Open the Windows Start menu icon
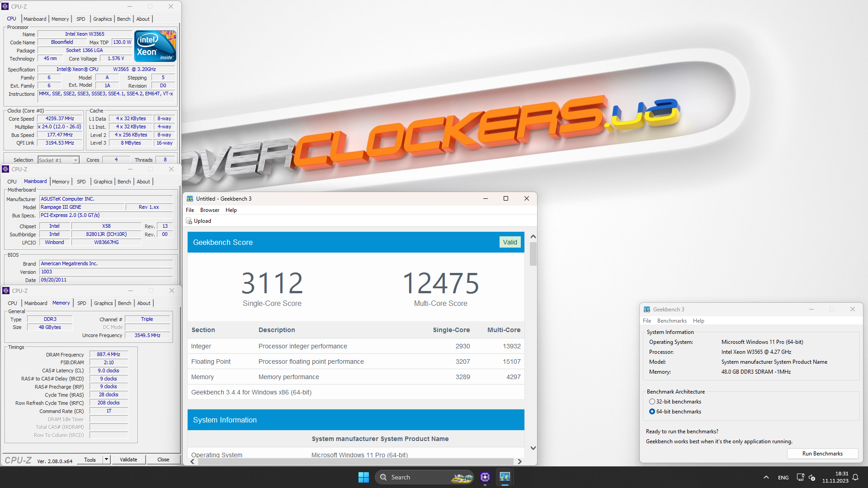The image size is (868, 488). click(363, 477)
